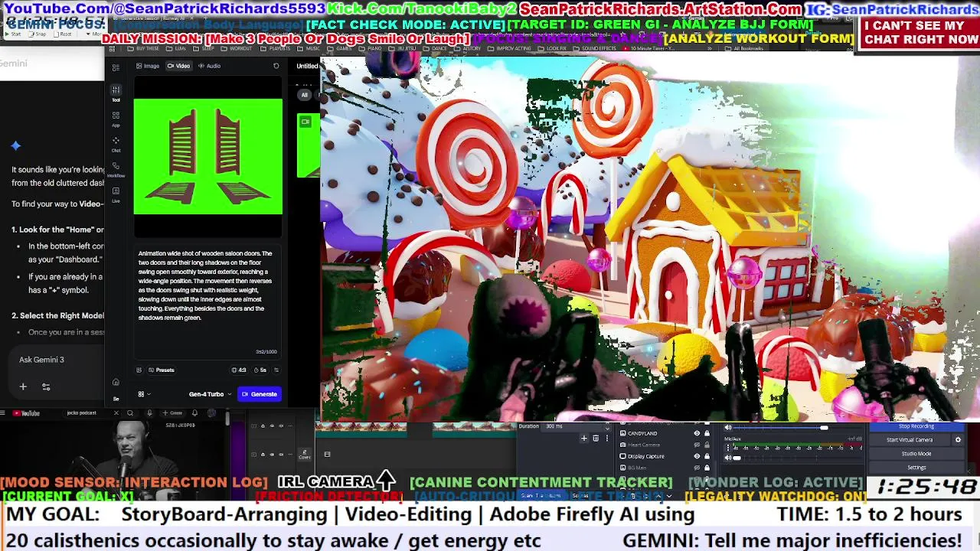Click Stop Recording in OBS
Screen dimensions: 980x551
(916, 426)
